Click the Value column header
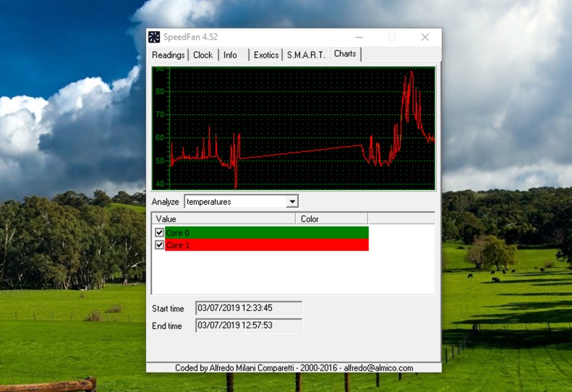This screenshot has width=572, height=392. [x=223, y=218]
